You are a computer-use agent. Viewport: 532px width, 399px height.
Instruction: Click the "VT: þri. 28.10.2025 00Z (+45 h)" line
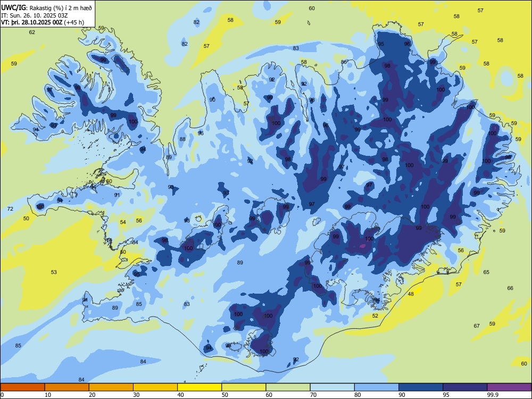pos(43,22)
